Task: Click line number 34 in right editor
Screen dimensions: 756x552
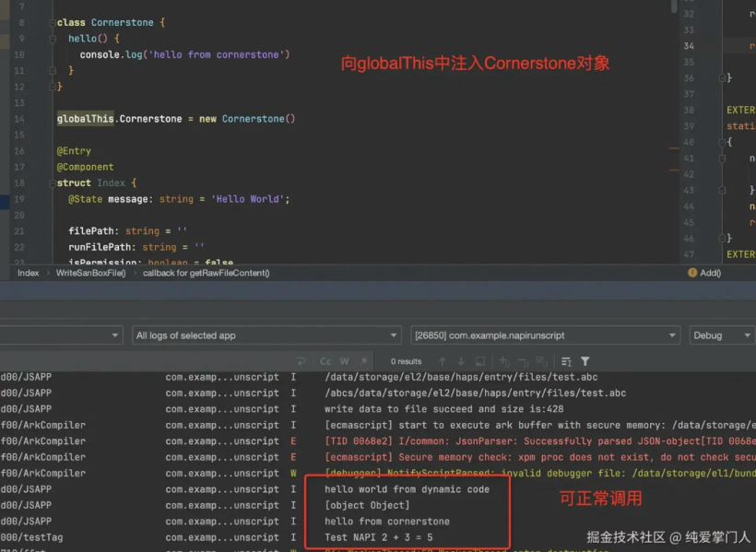Action: [x=689, y=46]
